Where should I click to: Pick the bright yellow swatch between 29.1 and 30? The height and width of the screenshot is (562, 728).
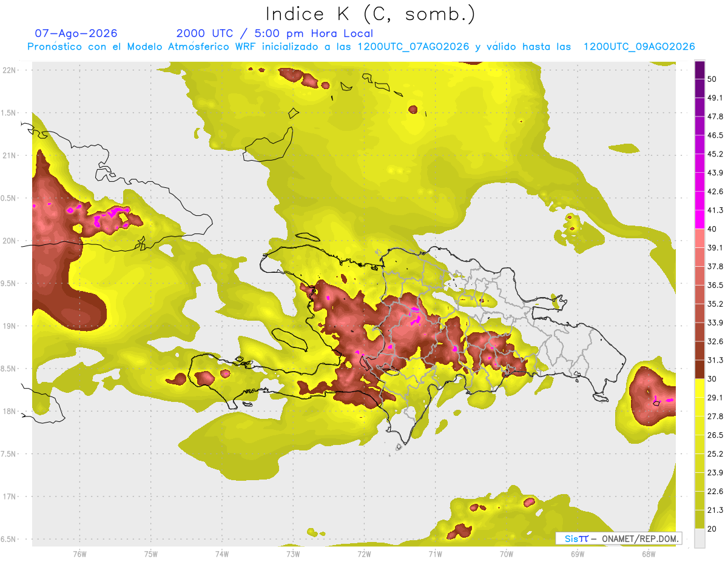699,389
